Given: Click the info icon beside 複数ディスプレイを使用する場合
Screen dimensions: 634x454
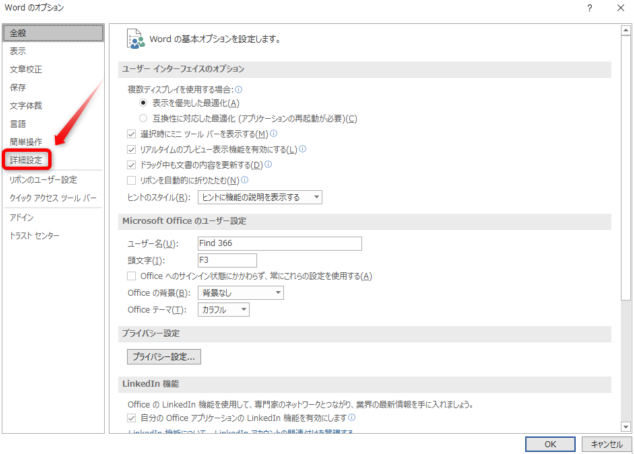Looking at the screenshot, I should click(x=239, y=89).
